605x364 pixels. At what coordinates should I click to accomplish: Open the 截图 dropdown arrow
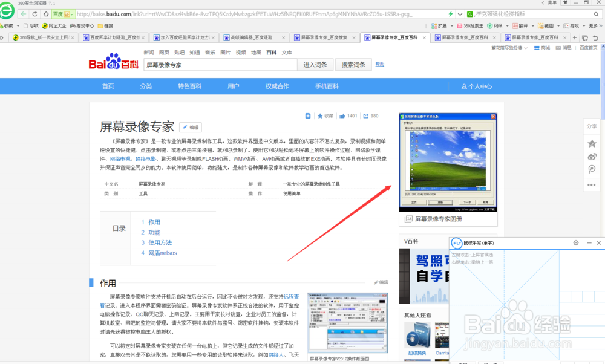558,26
